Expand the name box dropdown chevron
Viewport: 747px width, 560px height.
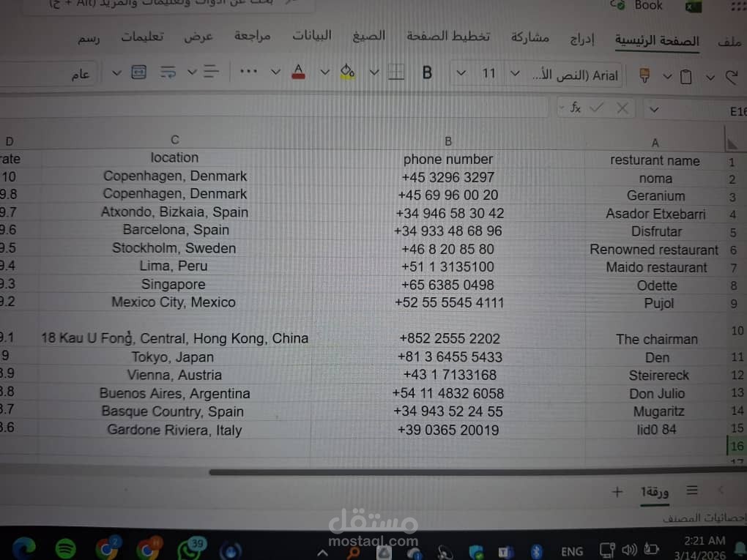click(x=654, y=110)
